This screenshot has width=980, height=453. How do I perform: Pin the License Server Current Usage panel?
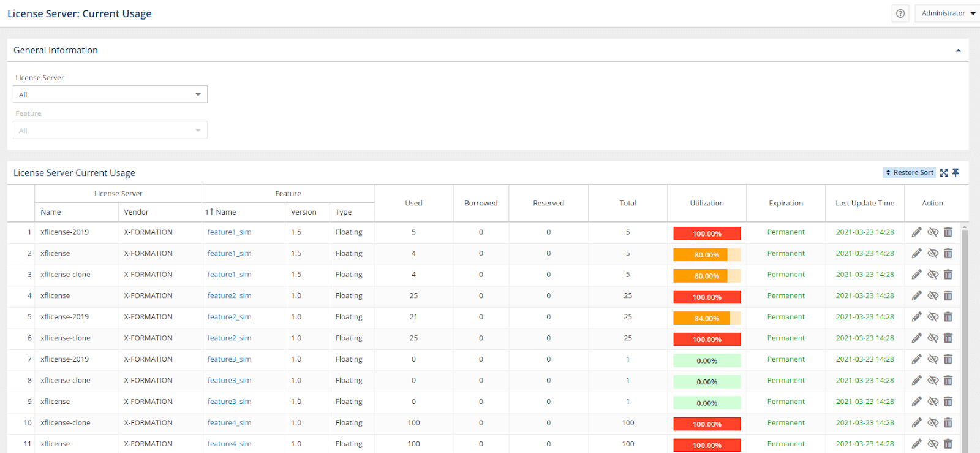(x=956, y=173)
